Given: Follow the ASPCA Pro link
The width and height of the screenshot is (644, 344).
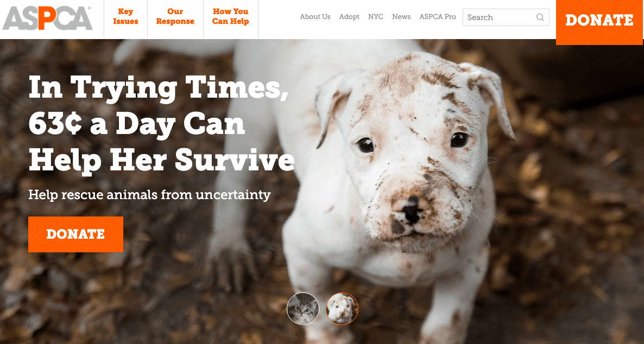Looking at the screenshot, I should pyautogui.click(x=438, y=17).
